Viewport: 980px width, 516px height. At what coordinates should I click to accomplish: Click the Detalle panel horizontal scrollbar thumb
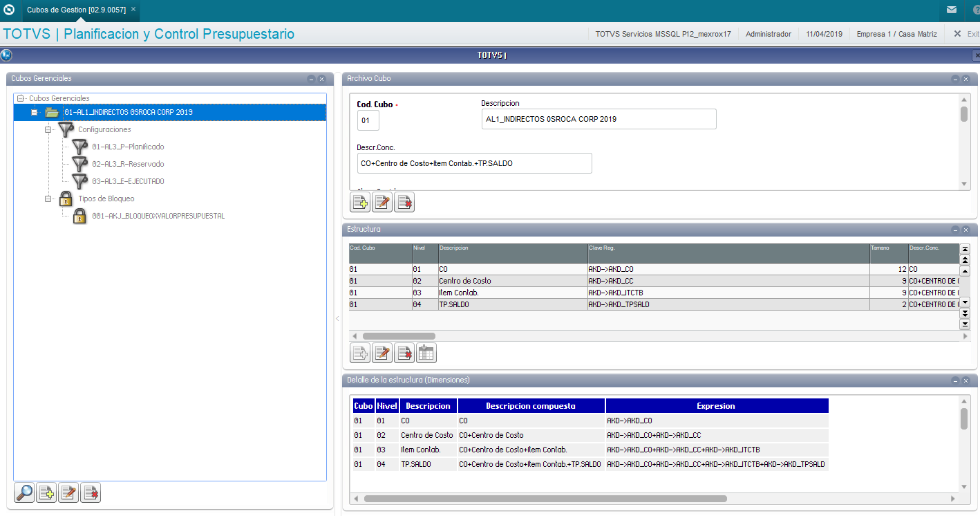point(545,498)
